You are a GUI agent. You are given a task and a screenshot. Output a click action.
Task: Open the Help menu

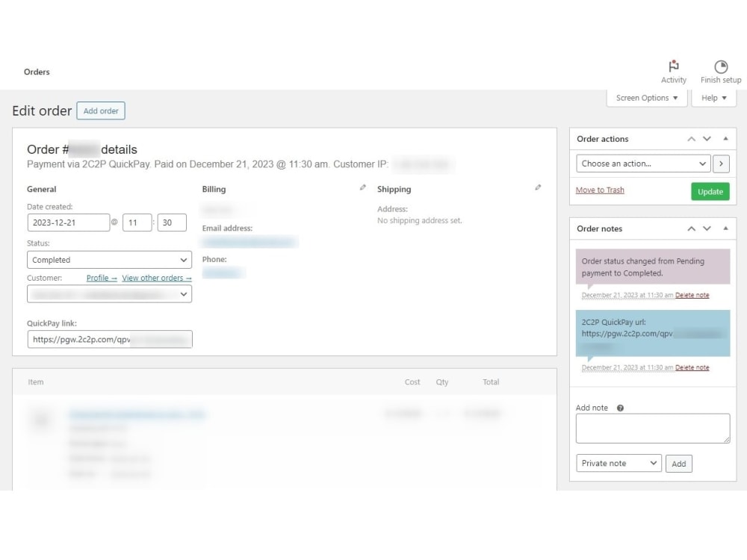tap(713, 98)
